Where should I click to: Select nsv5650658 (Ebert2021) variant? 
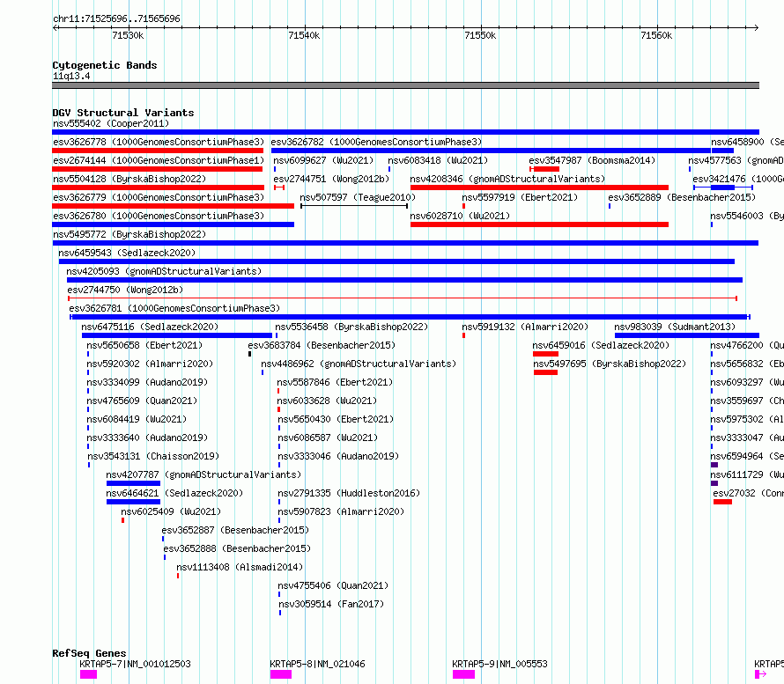point(144,345)
